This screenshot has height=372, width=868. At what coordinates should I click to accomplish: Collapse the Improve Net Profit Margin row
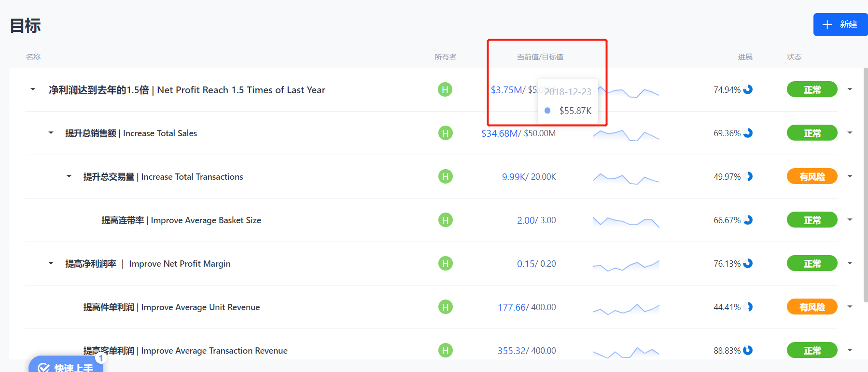pos(51,263)
